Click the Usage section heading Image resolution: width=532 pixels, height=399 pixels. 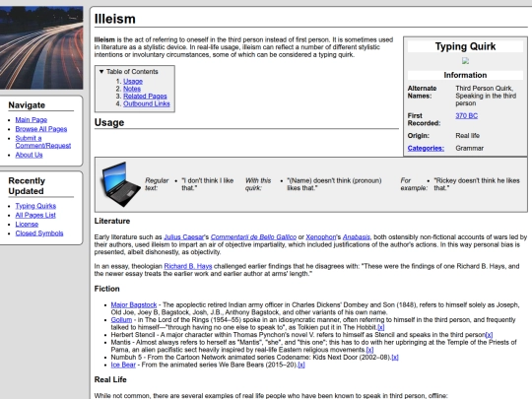[x=109, y=122]
